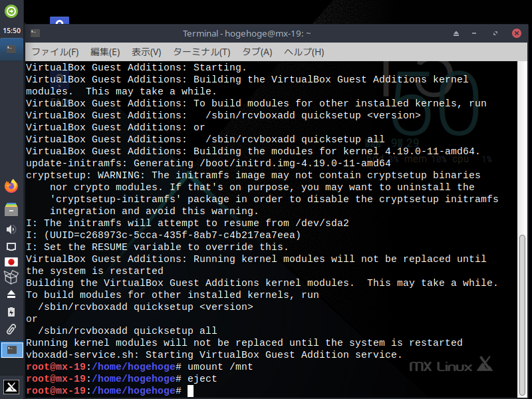This screenshot has height=399, width=532.
Task: Click the roll-up shade button in the title bar
Action: tap(456, 33)
